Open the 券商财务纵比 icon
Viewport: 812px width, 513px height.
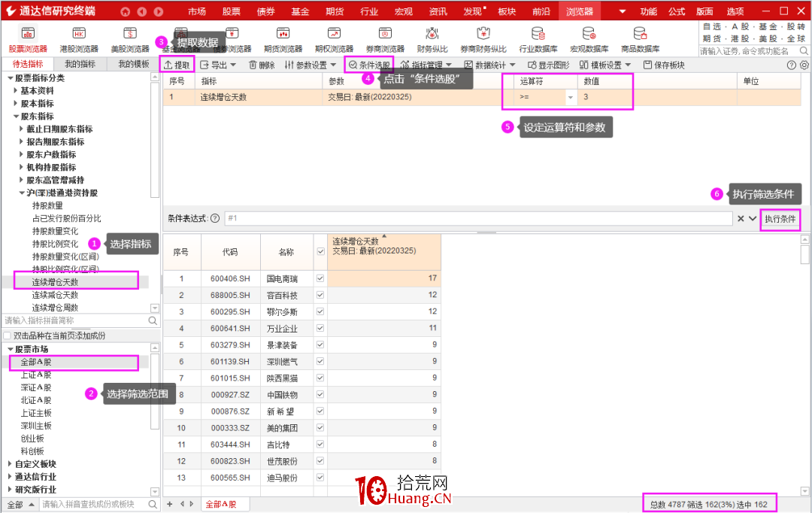[x=483, y=40]
